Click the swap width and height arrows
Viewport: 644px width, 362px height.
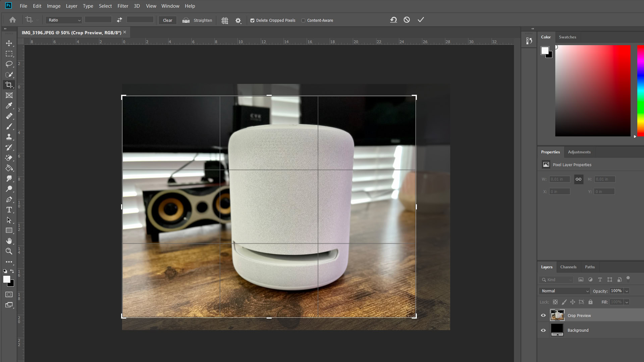click(x=119, y=20)
